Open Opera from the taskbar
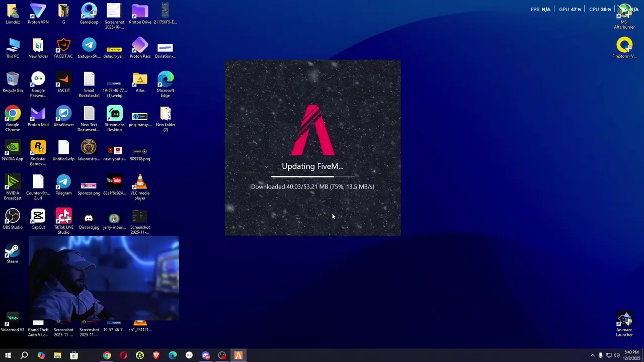Image resolution: width=644 pixels, height=362 pixels. [x=123, y=355]
